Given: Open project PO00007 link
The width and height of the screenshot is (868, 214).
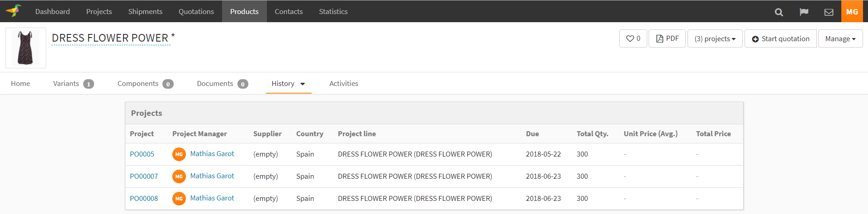Looking at the screenshot, I should point(144,176).
